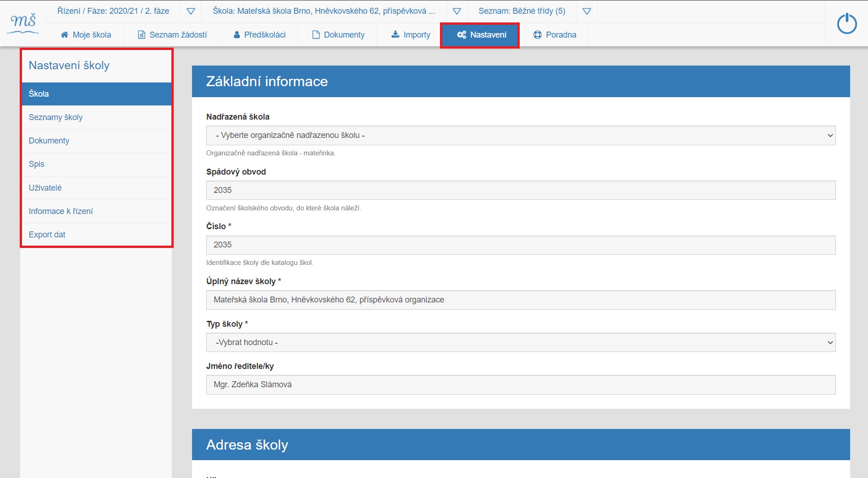Viewport: 868px width, 478px height.
Task: Open Seznamy školy in sidebar
Action: coord(97,117)
